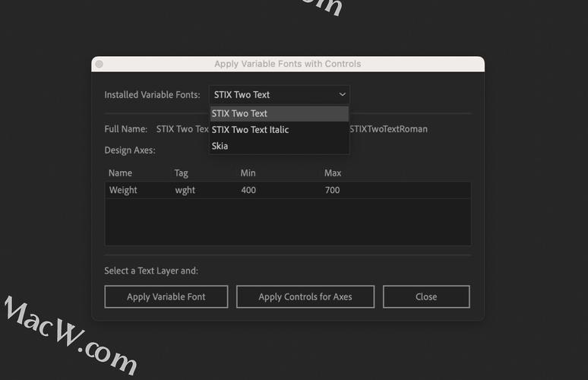This screenshot has height=380, width=588.
Task: Close the dialog with the Close button
Action: 426,296
